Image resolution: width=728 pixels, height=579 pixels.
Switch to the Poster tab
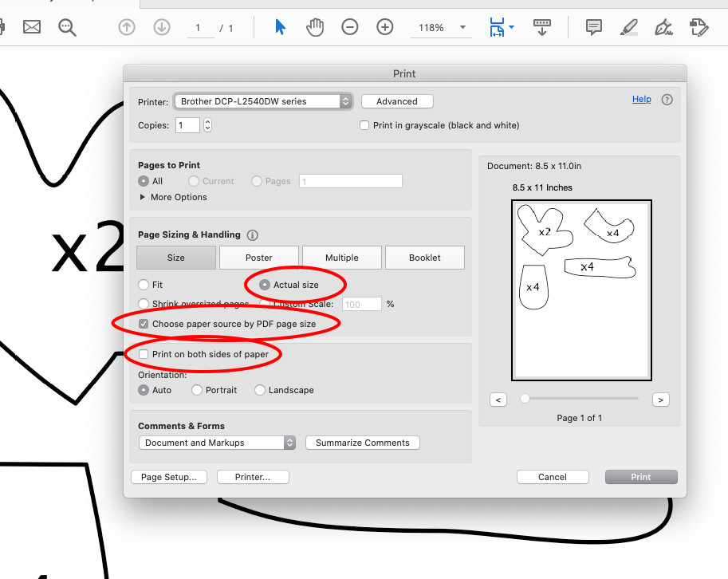[x=258, y=257]
